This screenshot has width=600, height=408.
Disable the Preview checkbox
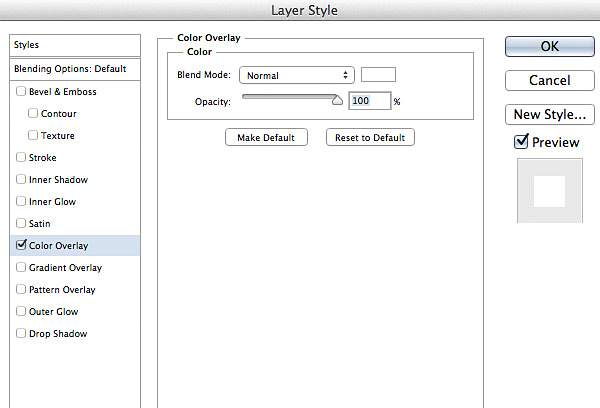click(x=521, y=142)
